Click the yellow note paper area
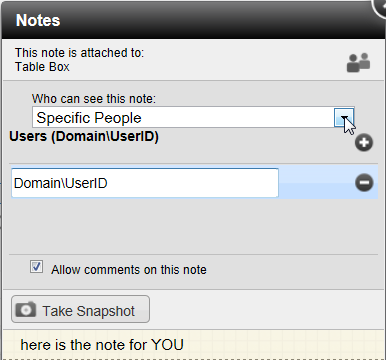Screen dimensions: 386x360 coord(193,345)
